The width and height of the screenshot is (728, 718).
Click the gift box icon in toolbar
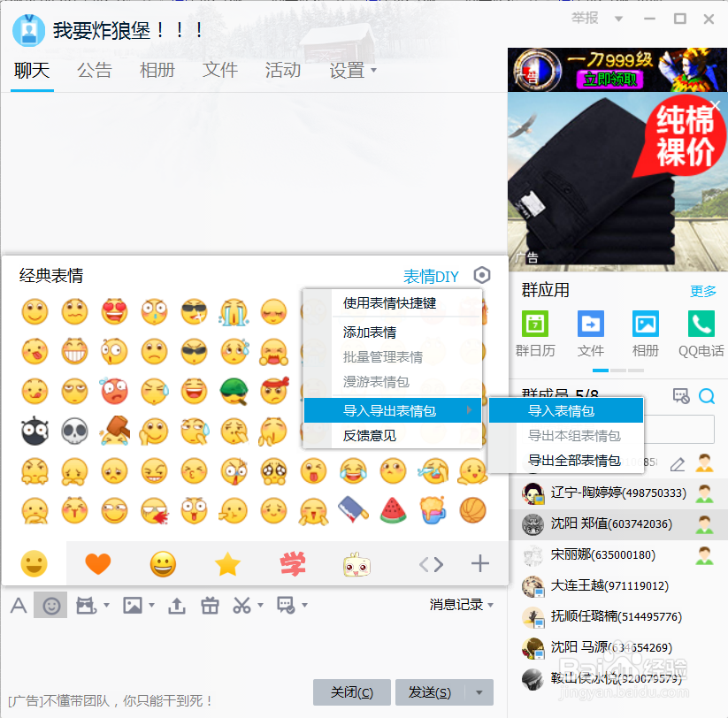coord(210,605)
